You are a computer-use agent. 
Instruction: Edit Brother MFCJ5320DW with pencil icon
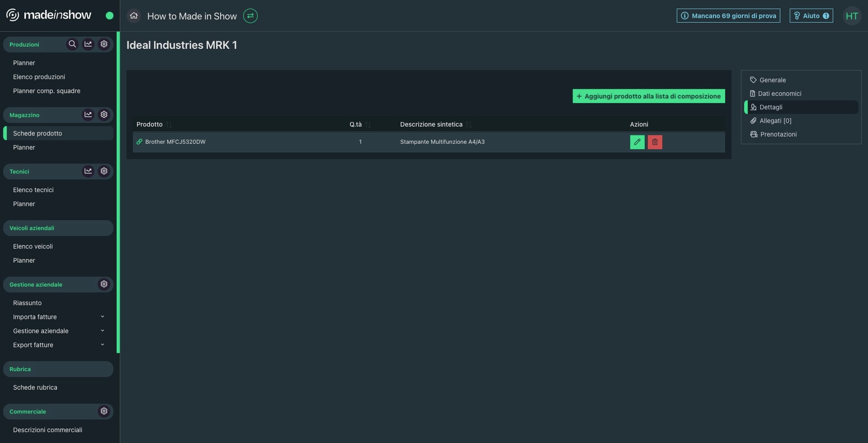[x=637, y=142]
